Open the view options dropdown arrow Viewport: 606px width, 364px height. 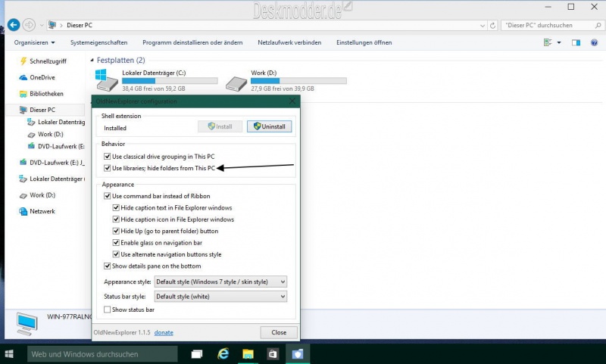pyautogui.click(x=559, y=43)
